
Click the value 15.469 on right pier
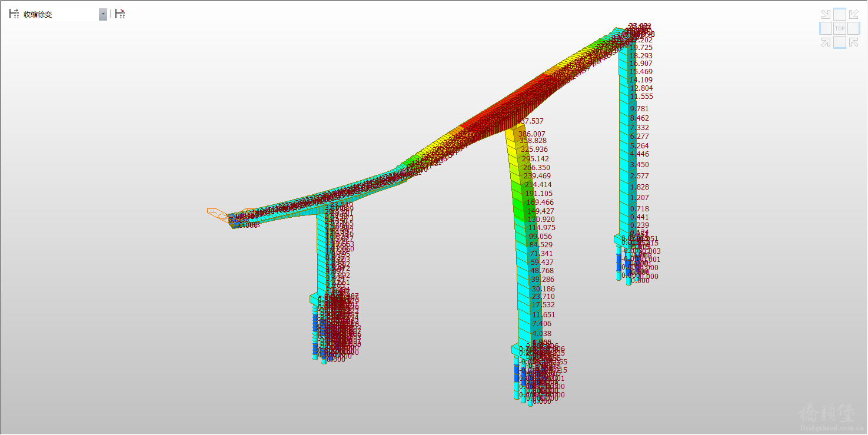pos(641,72)
